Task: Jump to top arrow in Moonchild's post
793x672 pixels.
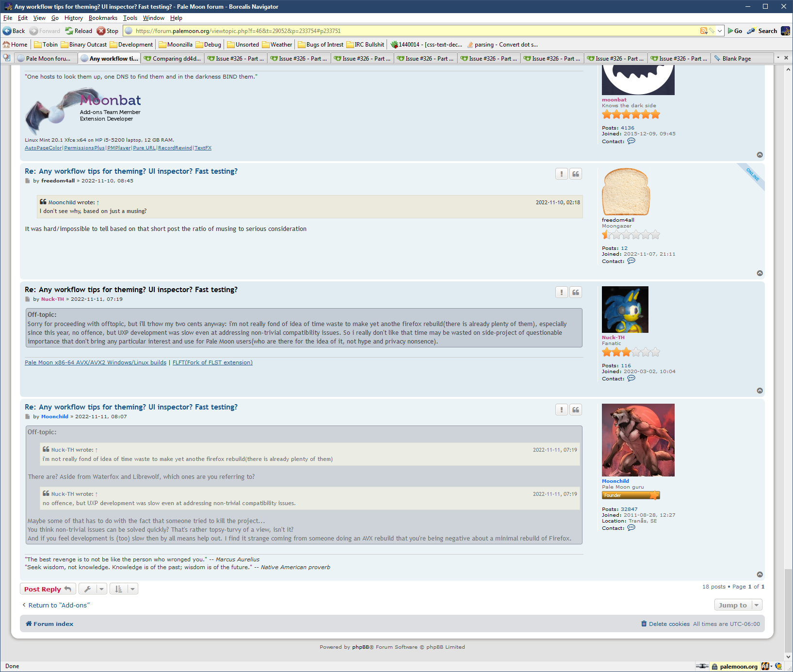Action: (x=760, y=574)
